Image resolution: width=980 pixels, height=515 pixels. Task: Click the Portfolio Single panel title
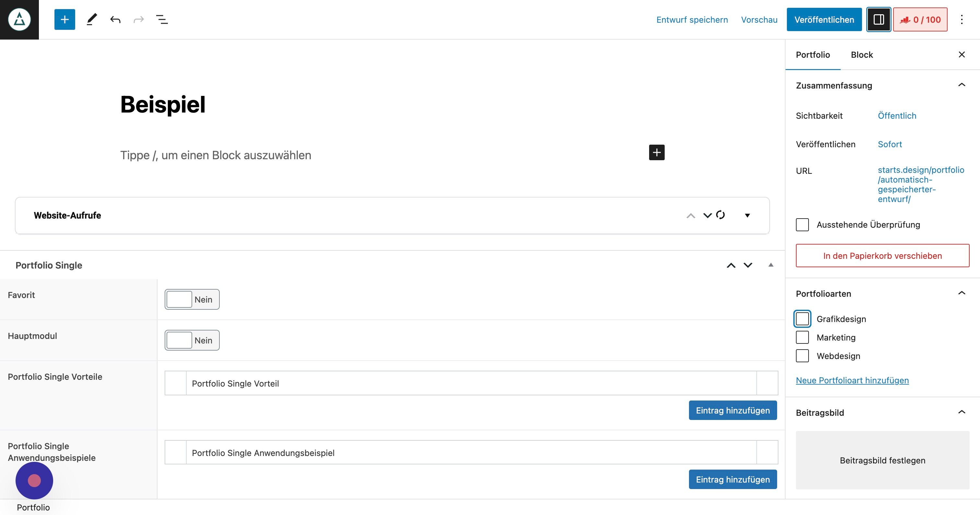click(49, 265)
